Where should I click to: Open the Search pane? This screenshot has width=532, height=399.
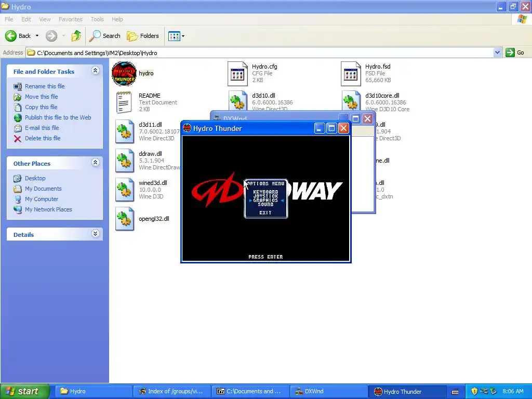(x=104, y=36)
